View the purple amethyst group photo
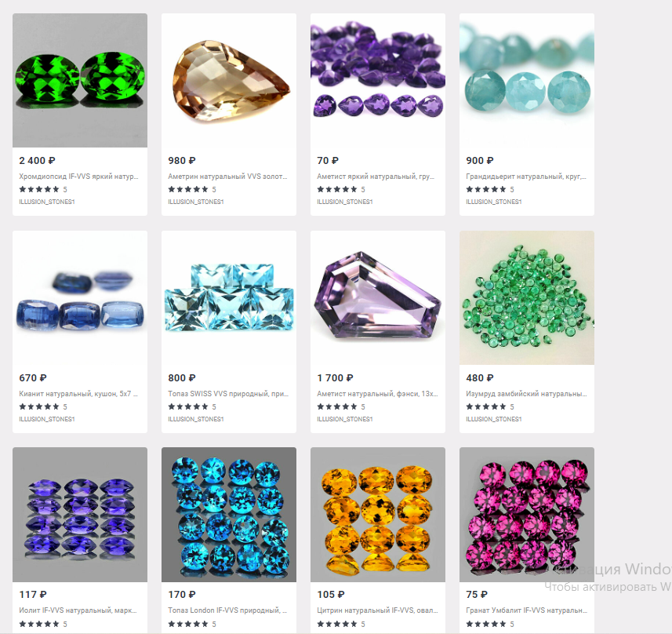The height and width of the screenshot is (634, 672). tap(378, 80)
